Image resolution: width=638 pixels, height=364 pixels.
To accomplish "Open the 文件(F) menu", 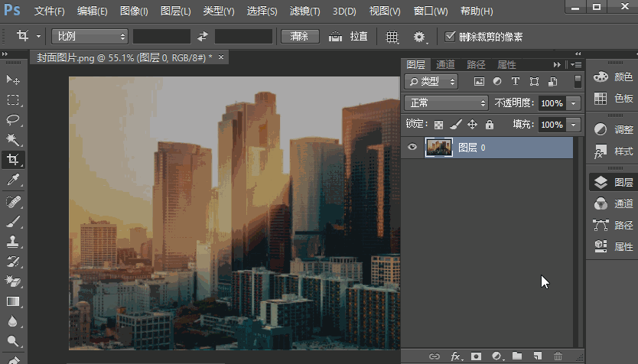I will 49,11.
